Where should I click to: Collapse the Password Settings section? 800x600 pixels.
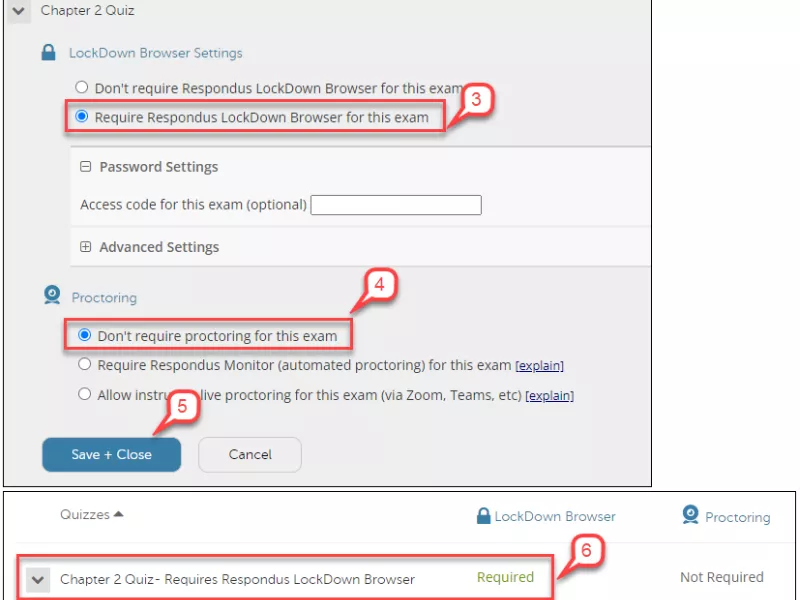86,167
